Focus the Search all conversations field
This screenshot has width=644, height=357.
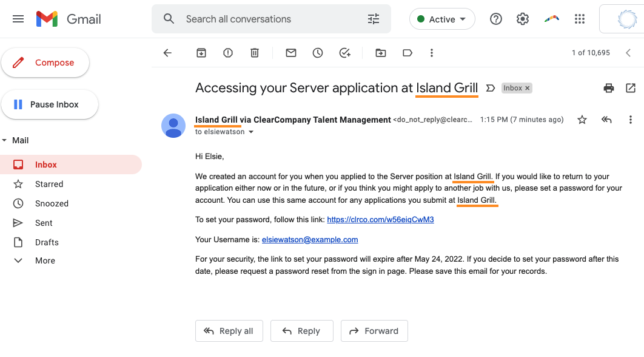[x=271, y=19]
